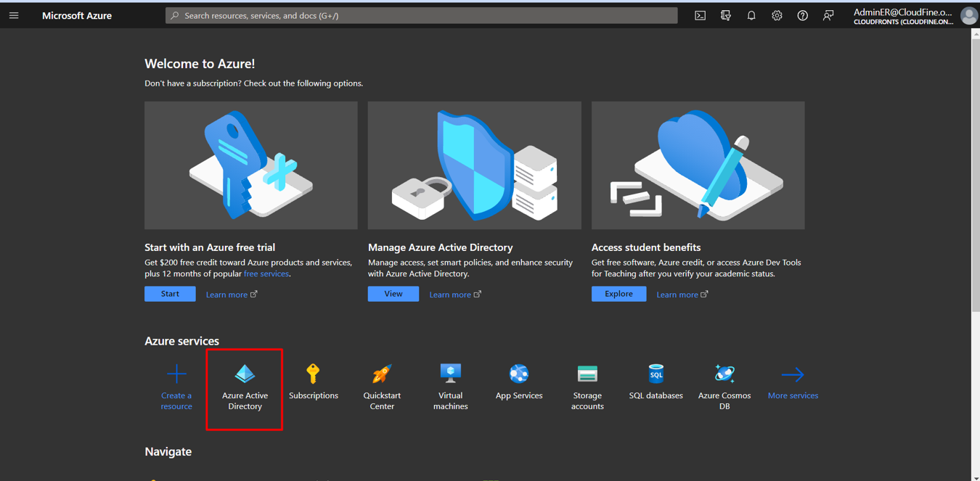Open App Services icon

click(x=518, y=374)
